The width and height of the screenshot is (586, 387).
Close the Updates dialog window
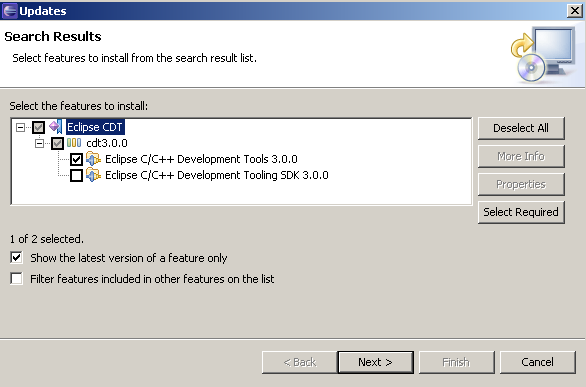pos(575,11)
